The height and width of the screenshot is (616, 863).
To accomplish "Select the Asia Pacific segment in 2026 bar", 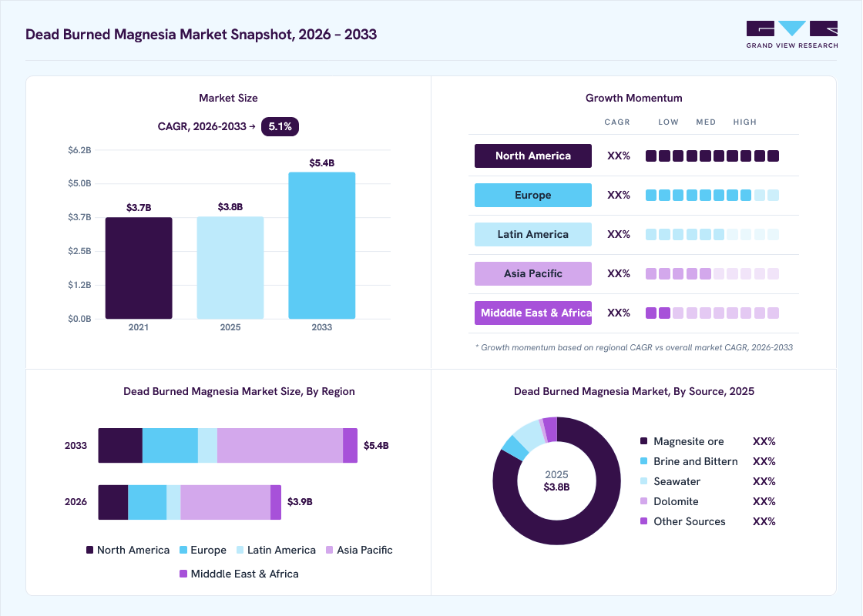I will coord(226,502).
